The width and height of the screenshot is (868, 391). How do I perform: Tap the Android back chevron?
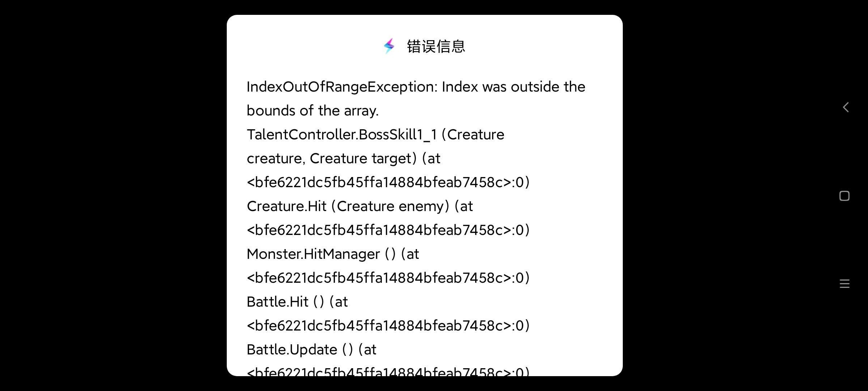pyautogui.click(x=846, y=107)
